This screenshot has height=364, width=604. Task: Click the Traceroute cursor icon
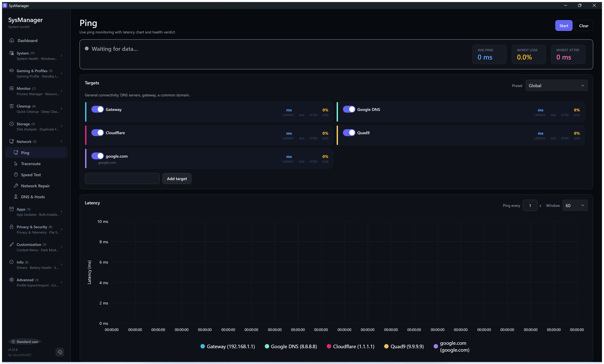[16, 164]
